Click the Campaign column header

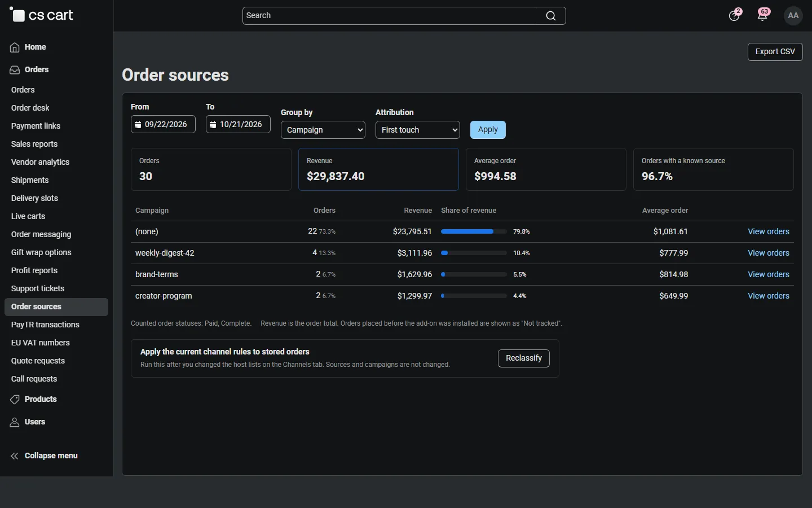(x=152, y=211)
